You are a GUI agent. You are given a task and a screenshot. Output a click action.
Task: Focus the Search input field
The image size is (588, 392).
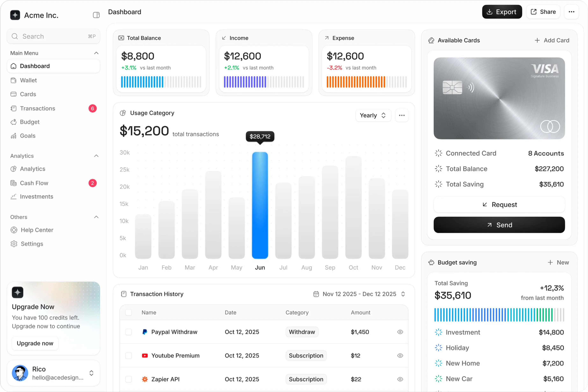click(x=53, y=36)
